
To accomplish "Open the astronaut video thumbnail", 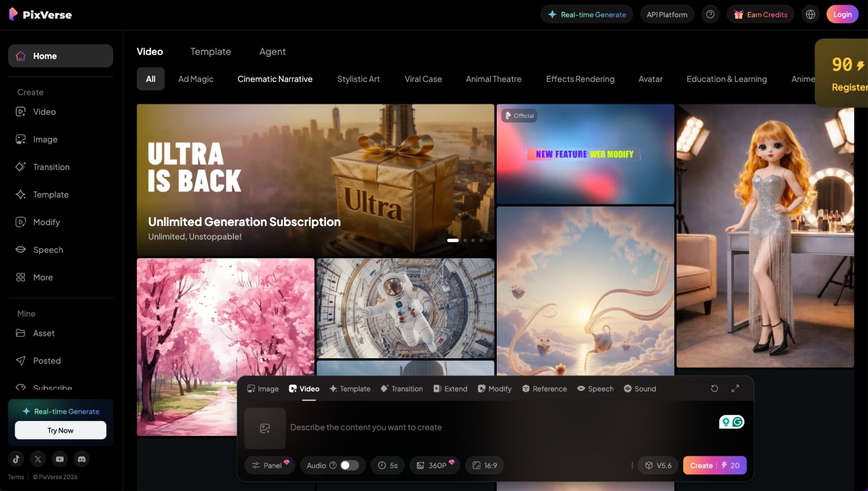I will (405, 308).
